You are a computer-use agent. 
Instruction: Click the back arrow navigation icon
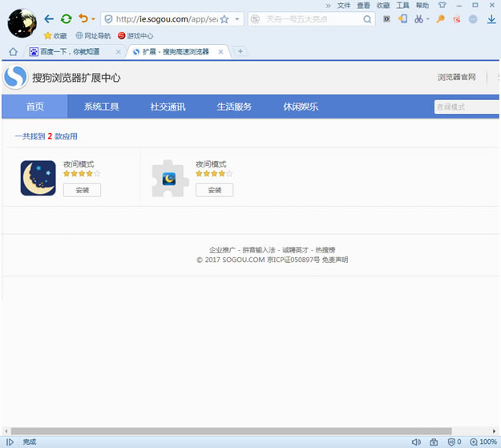coord(49,19)
